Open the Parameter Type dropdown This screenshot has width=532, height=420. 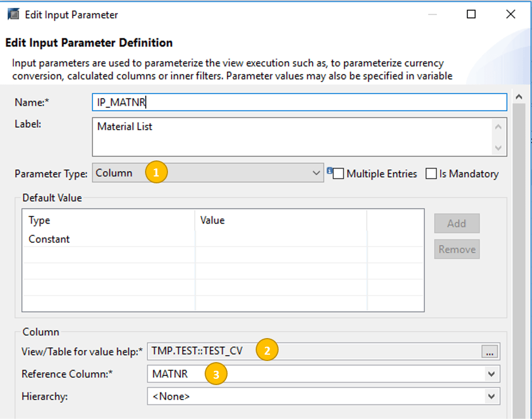[x=316, y=173]
